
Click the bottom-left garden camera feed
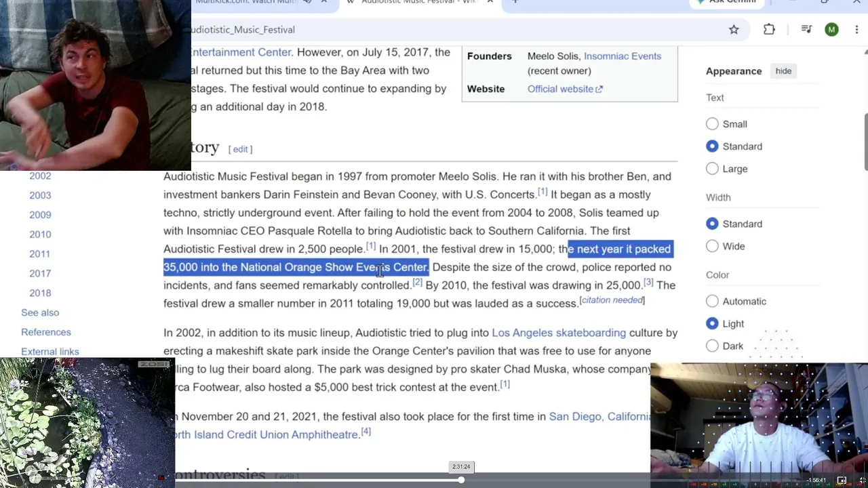[87, 423]
